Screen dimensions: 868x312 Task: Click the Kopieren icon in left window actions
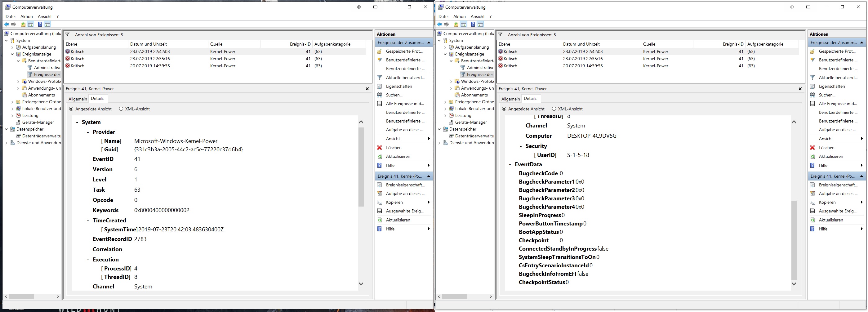(x=379, y=202)
